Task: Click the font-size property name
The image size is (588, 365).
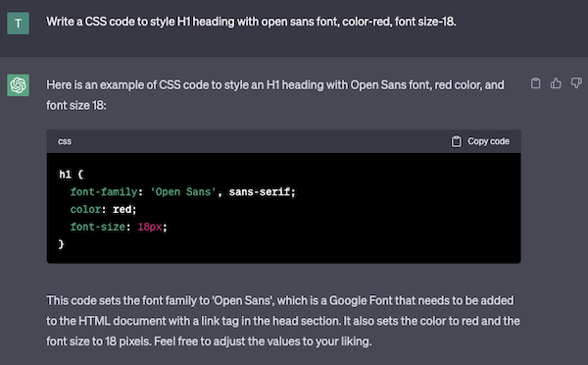Action: (x=97, y=227)
